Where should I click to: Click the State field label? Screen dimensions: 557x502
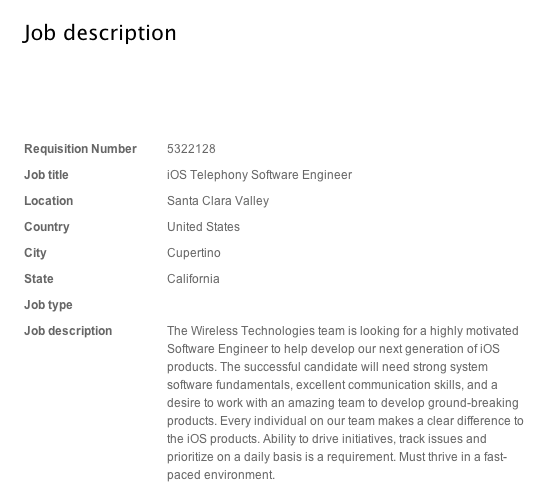pyautogui.click(x=39, y=279)
